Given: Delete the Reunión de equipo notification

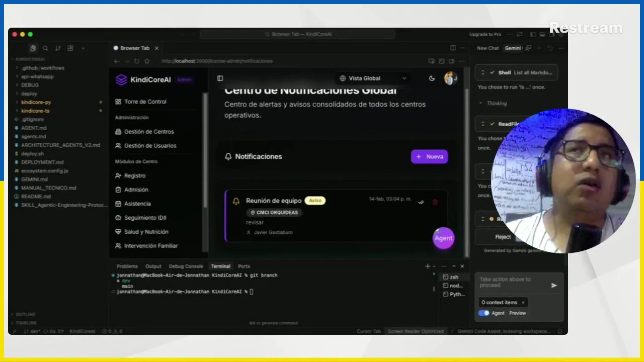Looking at the screenshot, I should pyautogui.click(x=435, y=202).
